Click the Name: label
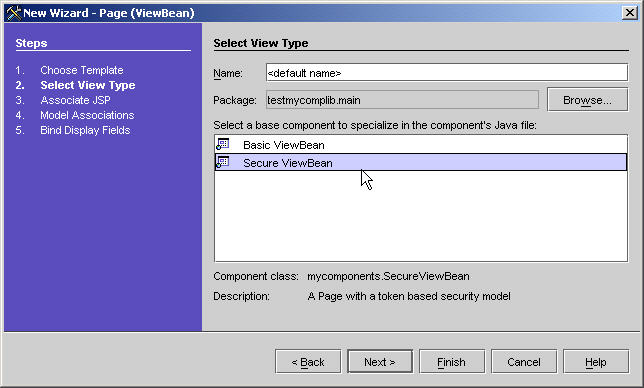Viewport: 644px width, 388px height. [x=228, y=73]
